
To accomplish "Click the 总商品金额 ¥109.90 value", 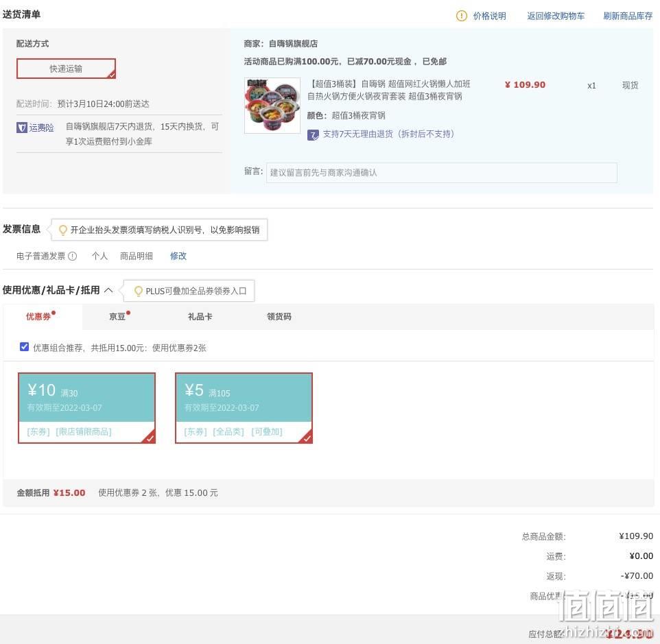I will click(636, 536).
